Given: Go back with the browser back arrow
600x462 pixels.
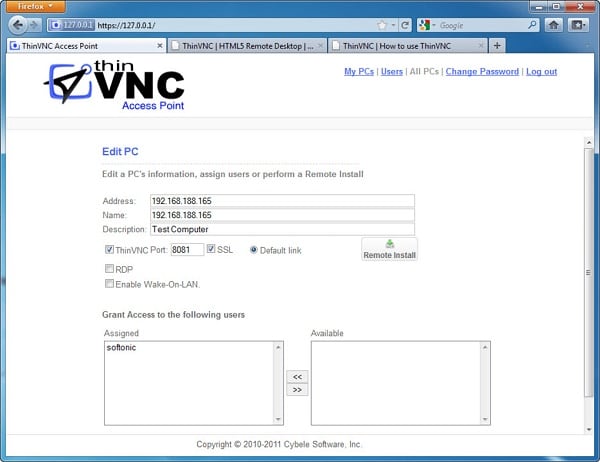Looking at the screenshot, I should coord(18,25).
